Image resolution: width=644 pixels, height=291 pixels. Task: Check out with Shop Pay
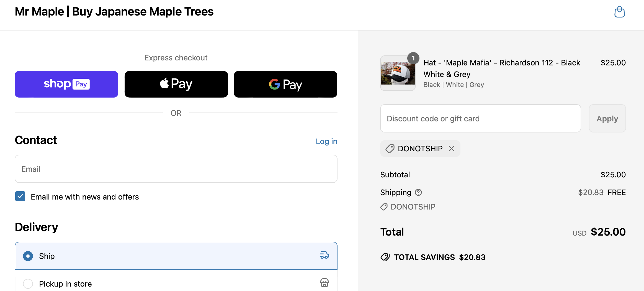(x=66, y=84)
